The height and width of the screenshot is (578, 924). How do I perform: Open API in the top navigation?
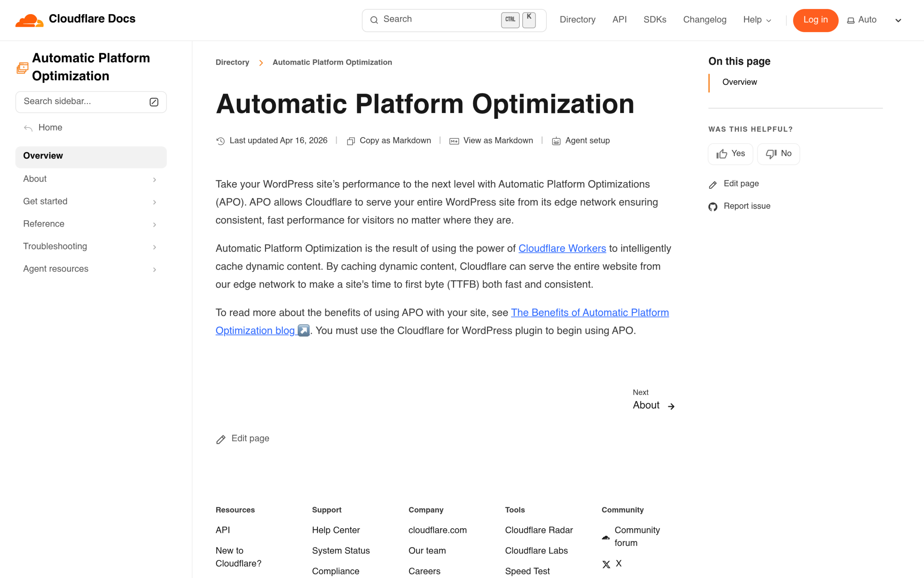click(619, 20)
